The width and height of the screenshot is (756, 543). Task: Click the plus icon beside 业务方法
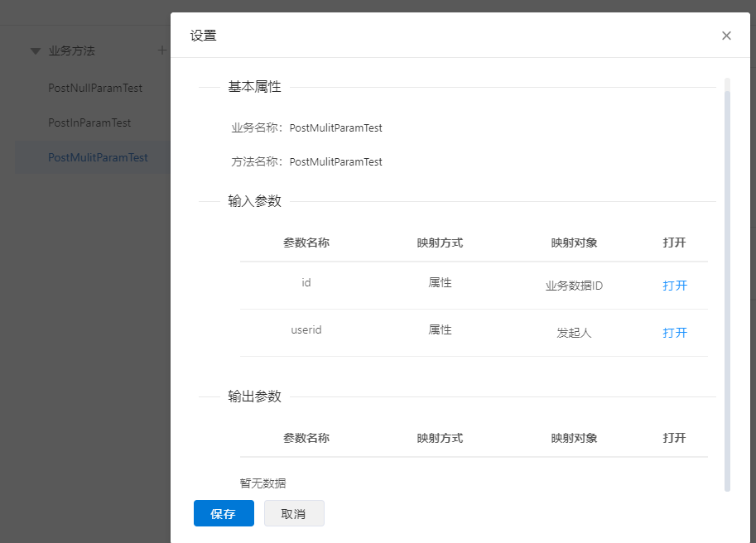pyautogui.click(x=162, y=50)
